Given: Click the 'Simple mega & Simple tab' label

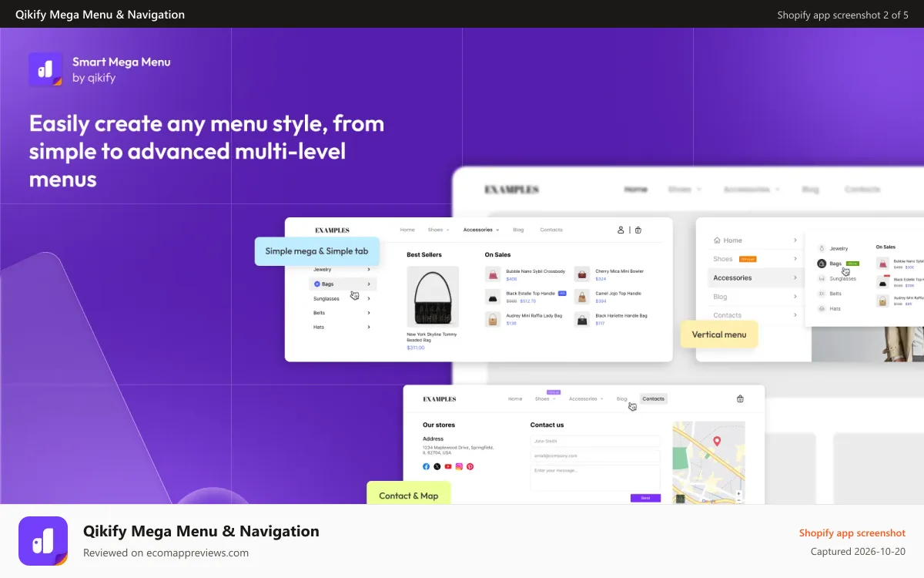Looking at the screenshot, I should click(316, 251).
